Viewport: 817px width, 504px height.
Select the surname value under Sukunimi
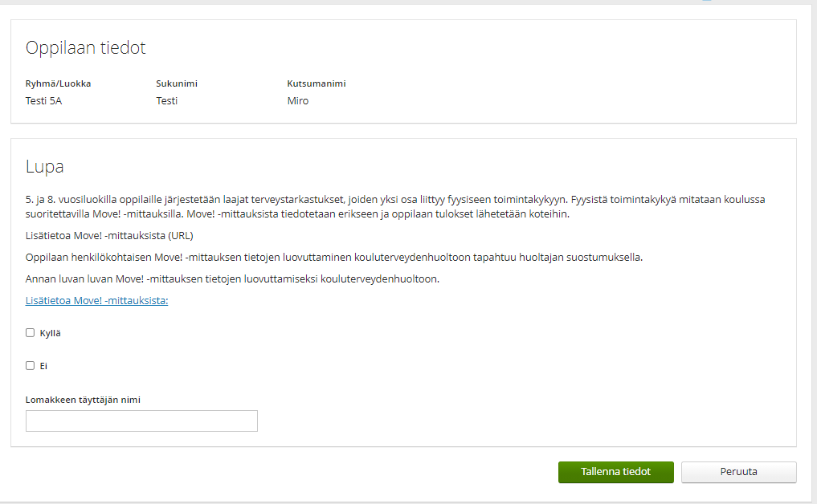[x=167, y=101]
